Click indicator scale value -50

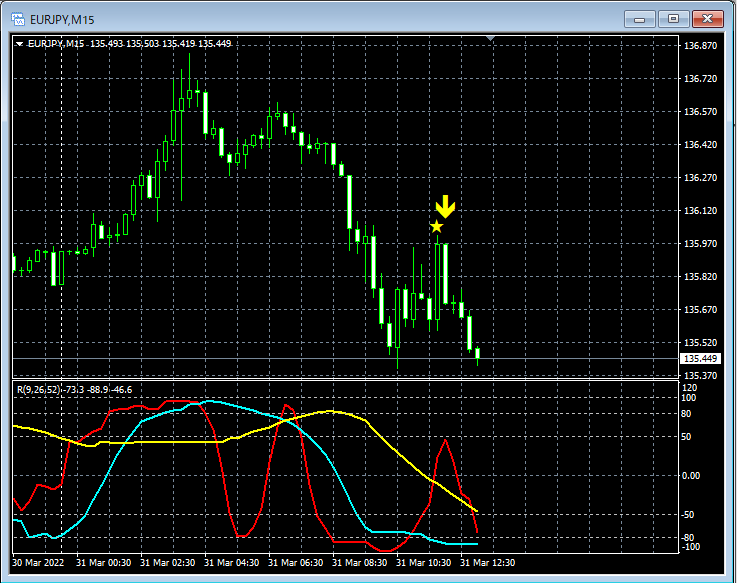688,515
